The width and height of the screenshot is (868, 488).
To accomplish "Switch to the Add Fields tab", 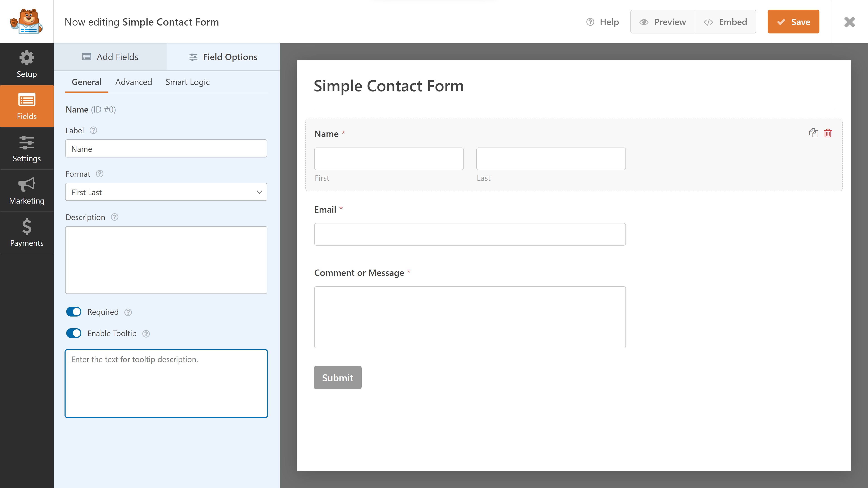I will pos(110,57).
